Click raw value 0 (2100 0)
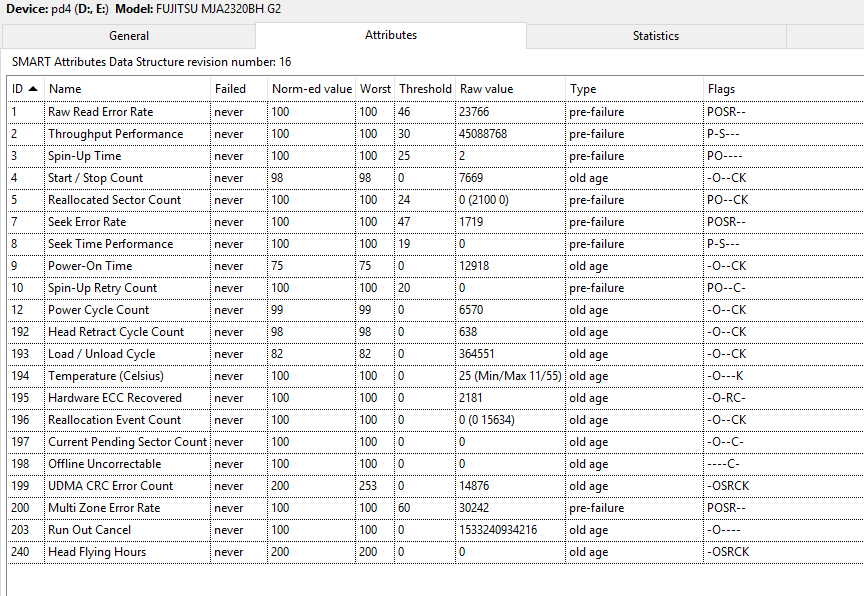The width and height of the screenshot is (864, 596). pyautogui.click(x=483, y=200)
